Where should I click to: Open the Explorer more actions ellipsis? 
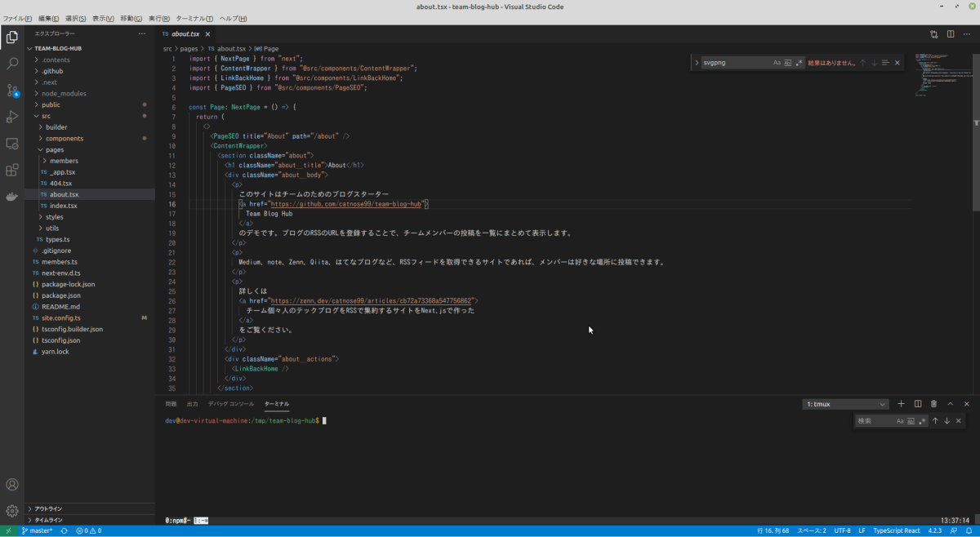point(142,33)
